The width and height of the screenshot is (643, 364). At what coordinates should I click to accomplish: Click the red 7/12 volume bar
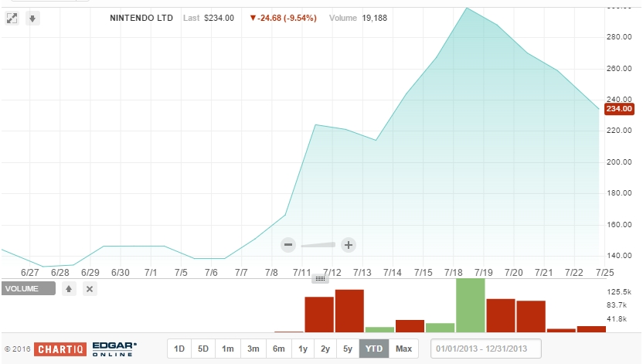[x=349, y=311]
